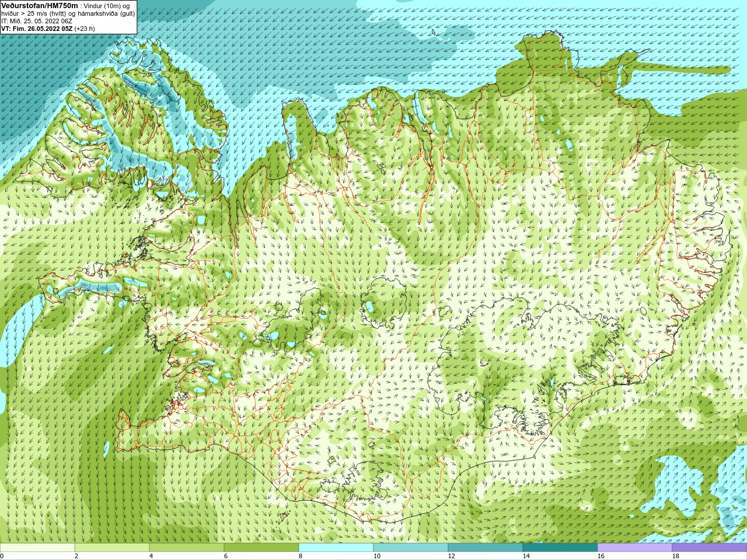Click the purple legend swatch above 18 m/s
747x560 pixels.
click(710, 548)
